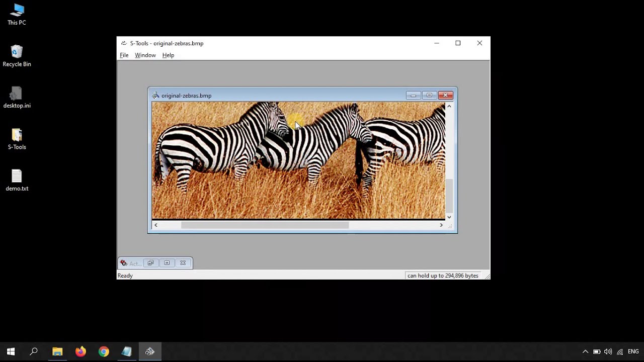Launch Chrome from the taskbar
The height and width of the screenshot is (362, 644).
(x=104, y=351)
